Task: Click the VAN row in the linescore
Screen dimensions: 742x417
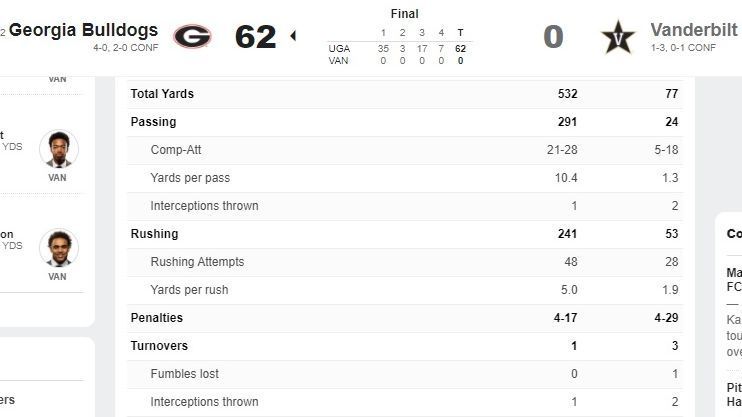Action: point(338,61)
